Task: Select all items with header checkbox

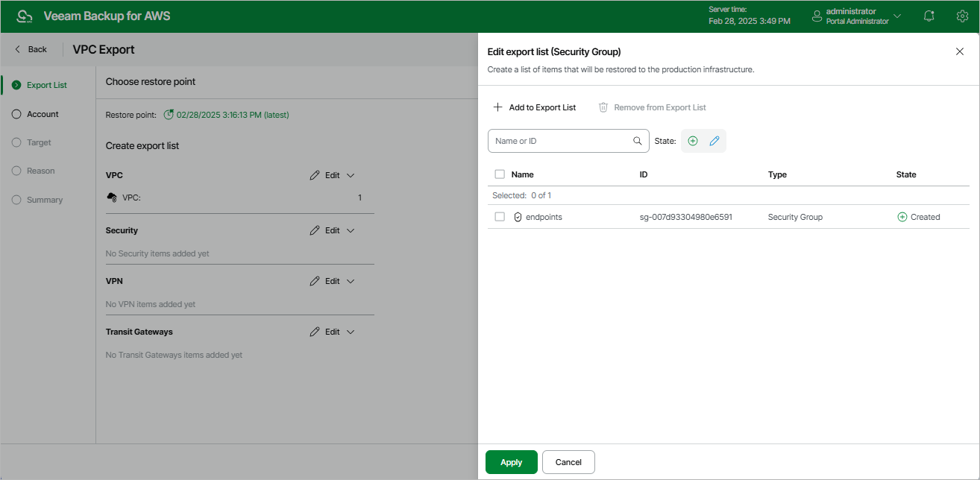Action: tap(500, 174)
